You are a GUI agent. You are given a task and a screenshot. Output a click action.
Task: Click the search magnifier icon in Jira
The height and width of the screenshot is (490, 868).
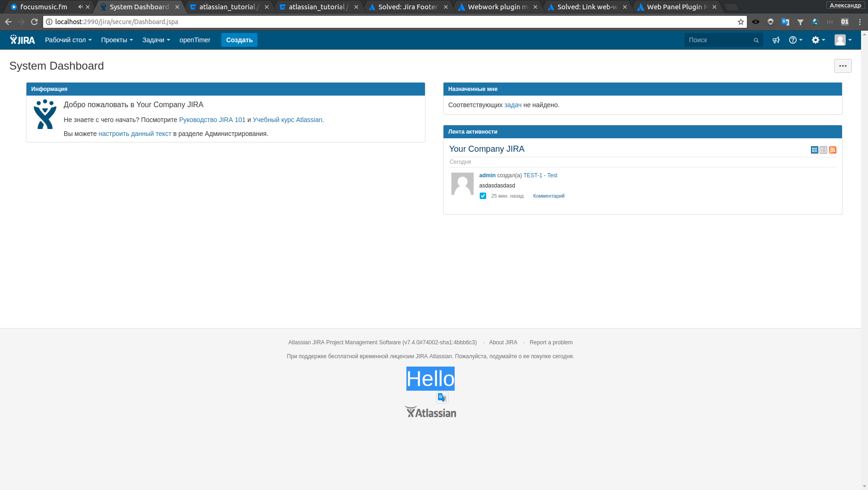point(756,40)
